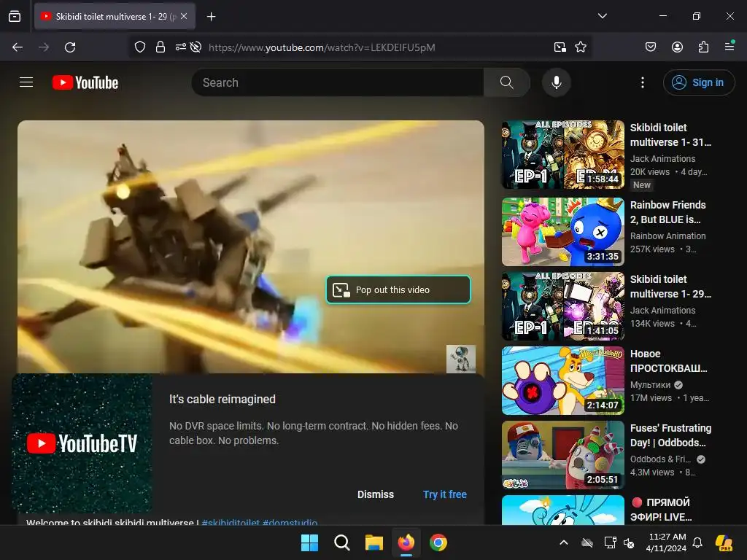Open the Skibidi toilet multiverse 1-29 sidebar title
Image resolution: width=747 pixels, height=560 pixels.
click(670, 286)
